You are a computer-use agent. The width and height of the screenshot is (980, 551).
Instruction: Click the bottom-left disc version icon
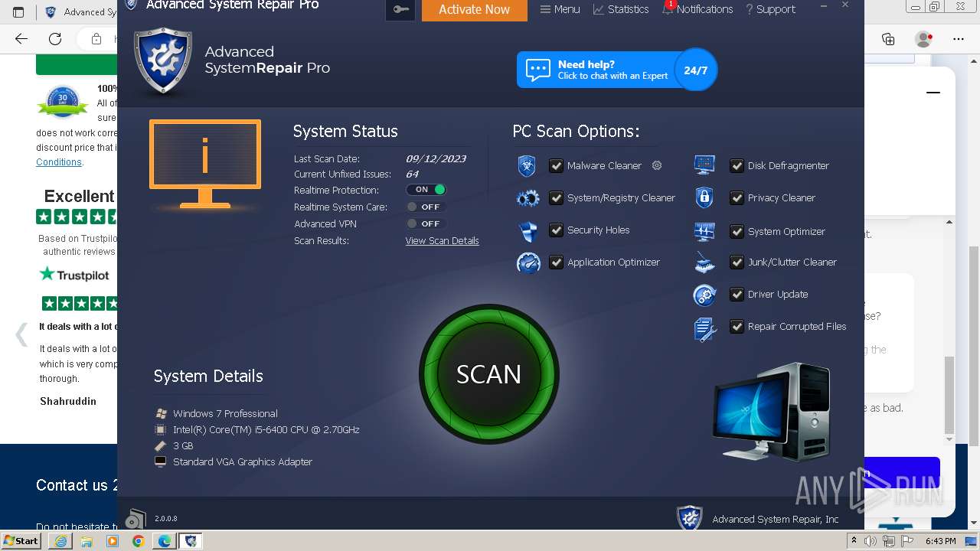136,519
